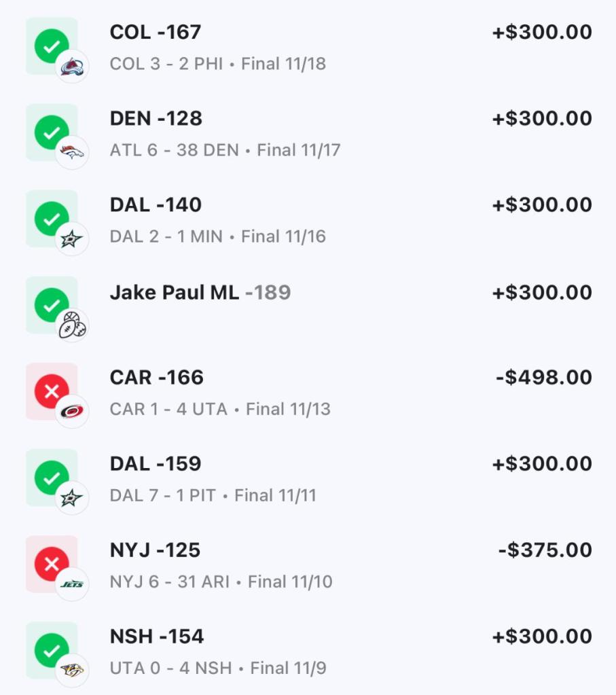Click red loss X on CAR -166
Screen dimensions: 616x695
[51, 392]
